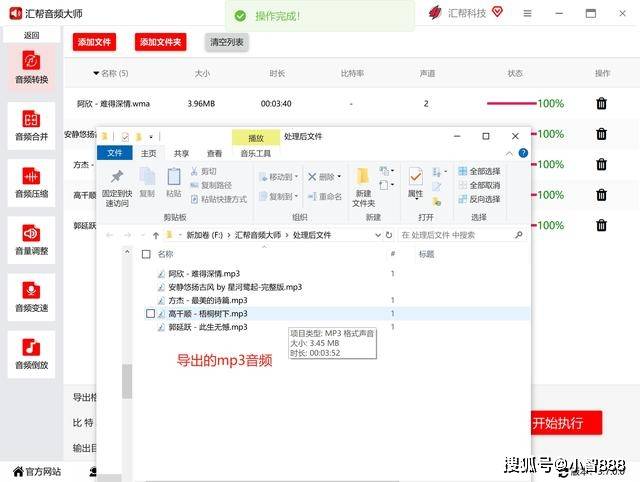Open the 音频转换 audio convert tool
Image resolution: width=640 pixels, height=482 pixels.
pyautogui.click(x=31, y=68)
